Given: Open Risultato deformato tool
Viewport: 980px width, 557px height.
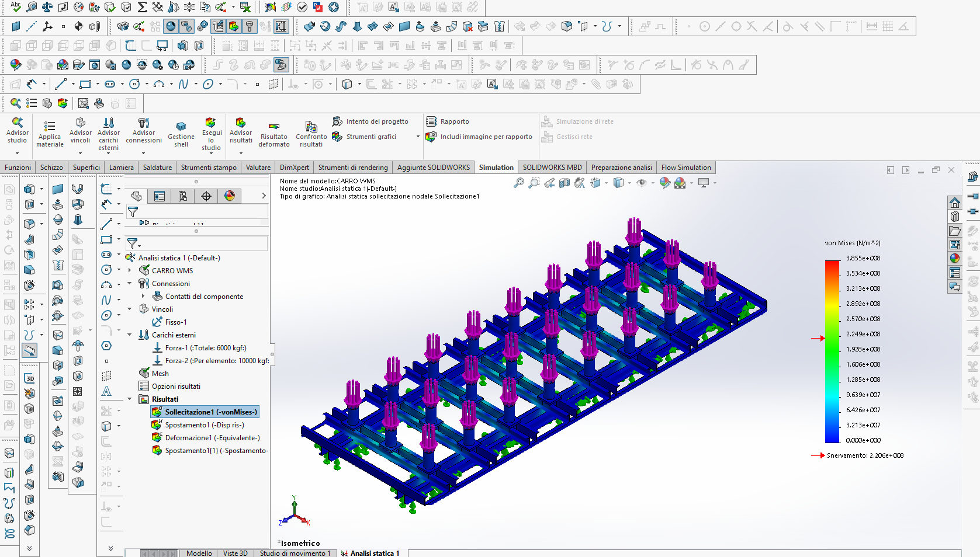Looking at the screenshot, I should 273,126.
